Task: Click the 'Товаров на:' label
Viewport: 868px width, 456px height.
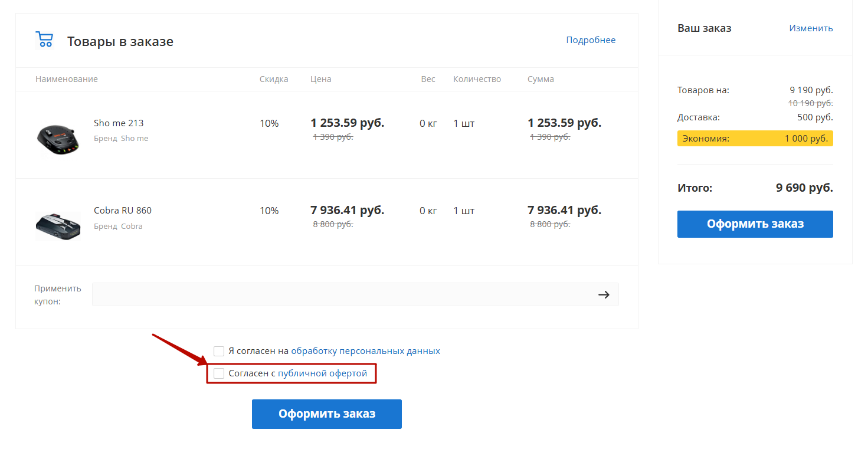Action: [x=703, y=90]
